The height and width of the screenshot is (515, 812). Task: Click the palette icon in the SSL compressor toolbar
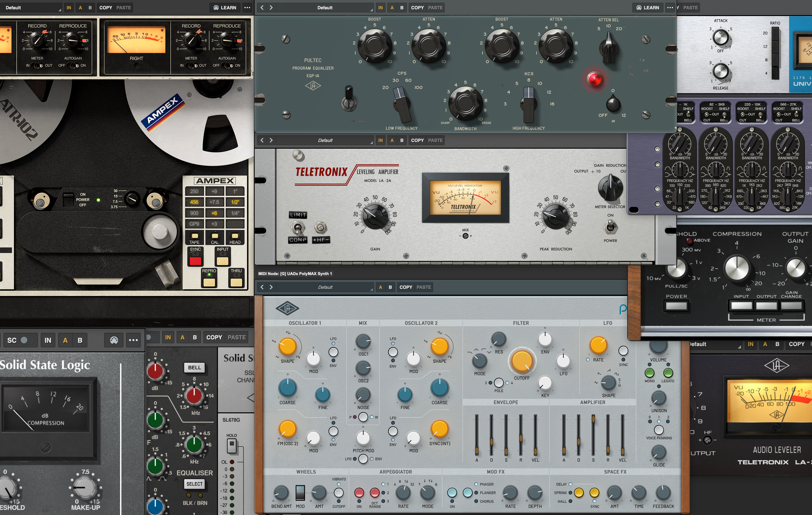[x=114, y=340]
